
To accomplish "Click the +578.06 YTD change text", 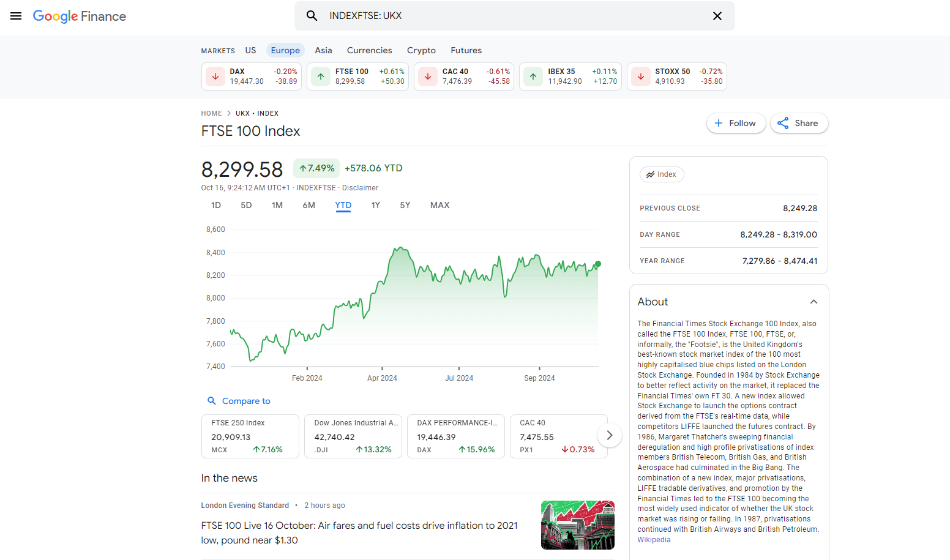I will [x=373, y=168].
